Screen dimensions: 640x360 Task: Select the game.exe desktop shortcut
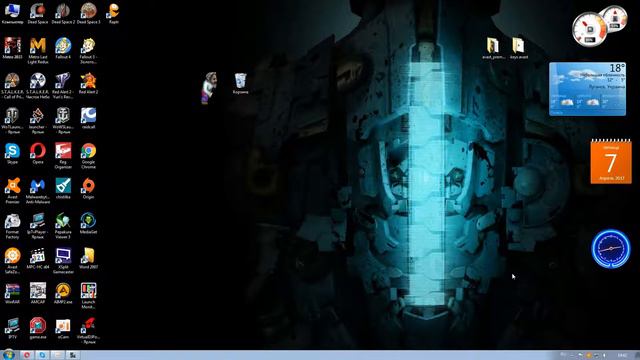coord(38,329)
